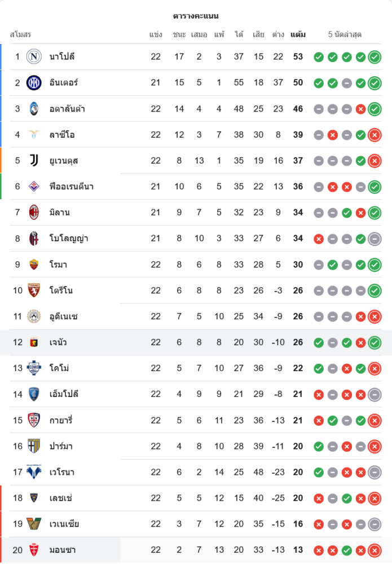Click the Venezia team crest

(x=34, y=523)
